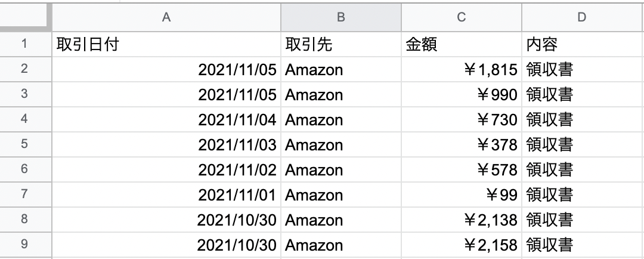Select row 1 header
The height and width of the screenshot is (259, 644).
click(25, 44)
